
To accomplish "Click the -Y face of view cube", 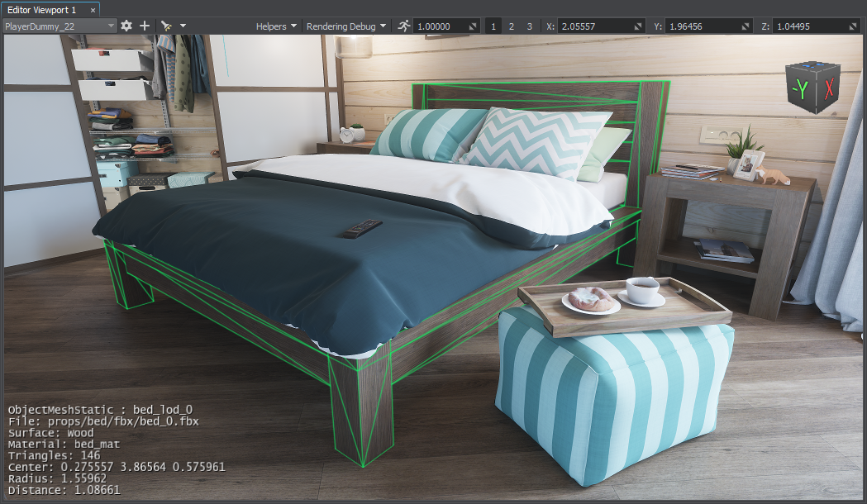I will coord(799,88).
